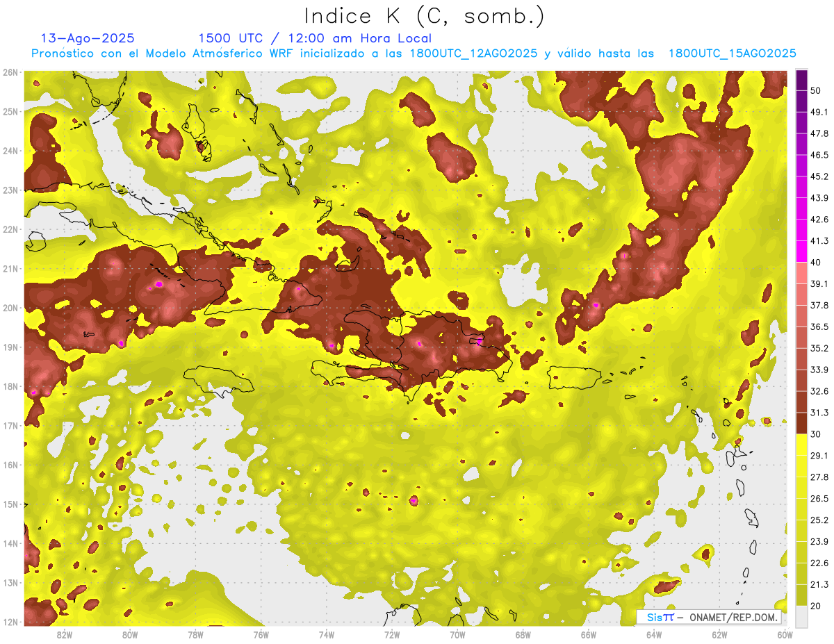Click the color bar label '36.5'
The width and height of the screenshot is (834, 644).
tap(819, 327)
